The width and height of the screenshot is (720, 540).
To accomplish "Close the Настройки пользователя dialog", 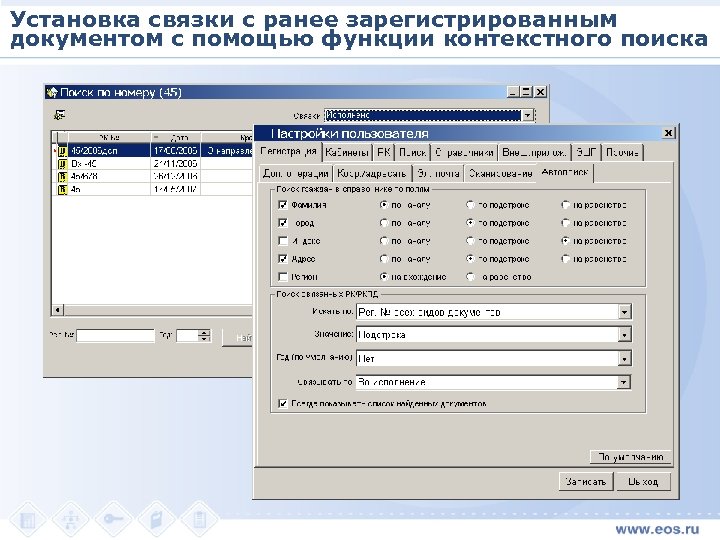I will (x=668, y=133).
